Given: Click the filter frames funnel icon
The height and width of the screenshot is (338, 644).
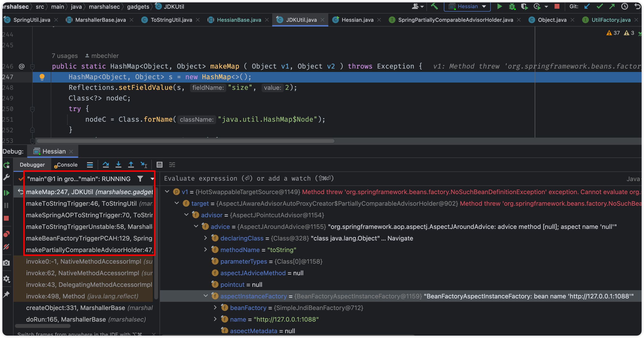Looking at the screenshot, I should [x=140, y=178].
